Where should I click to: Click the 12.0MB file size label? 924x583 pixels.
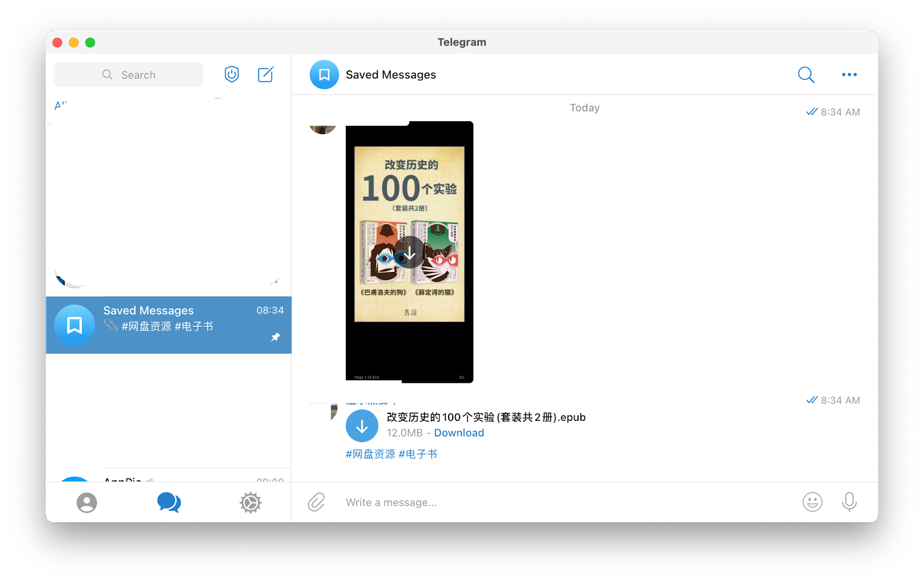tap(405, 433)
